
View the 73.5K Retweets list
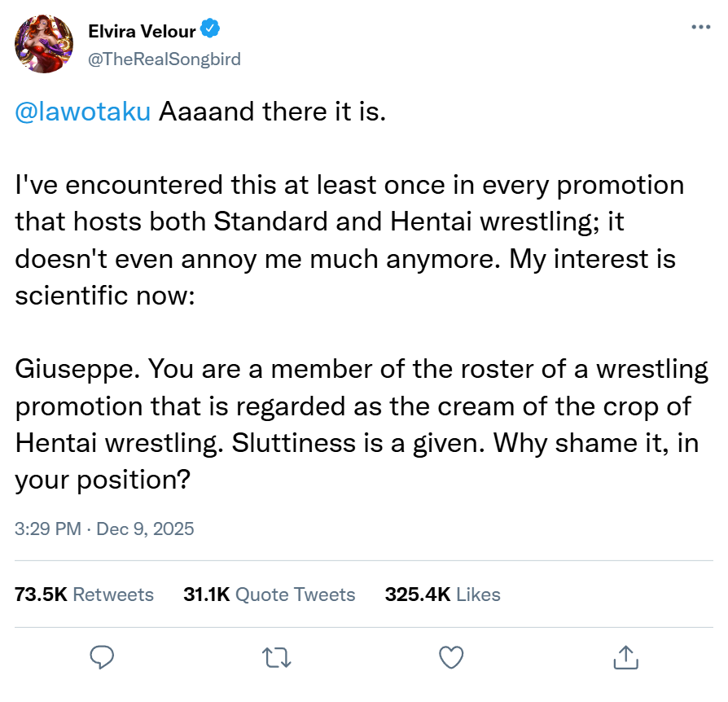pos(85,595)
